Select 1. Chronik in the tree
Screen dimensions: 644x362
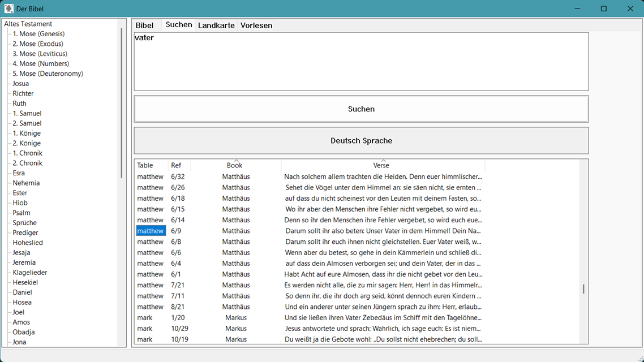point(27,153)
